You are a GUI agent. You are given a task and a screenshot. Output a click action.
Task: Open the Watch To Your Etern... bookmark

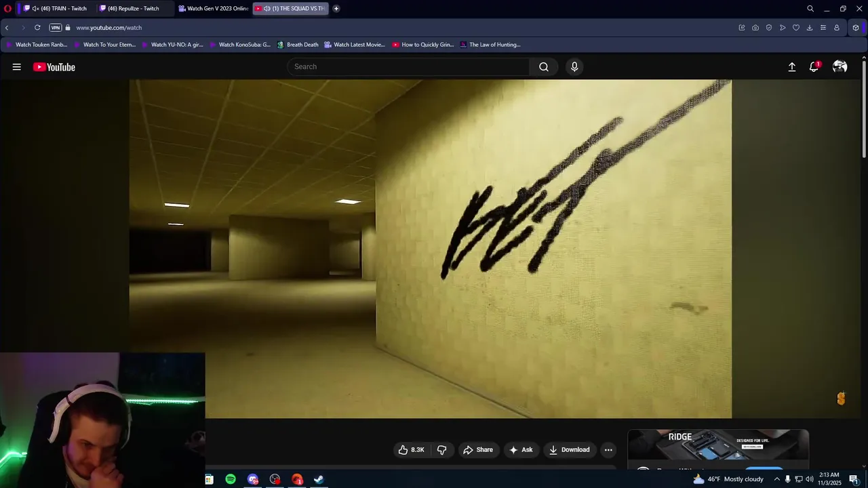point(104,45)
